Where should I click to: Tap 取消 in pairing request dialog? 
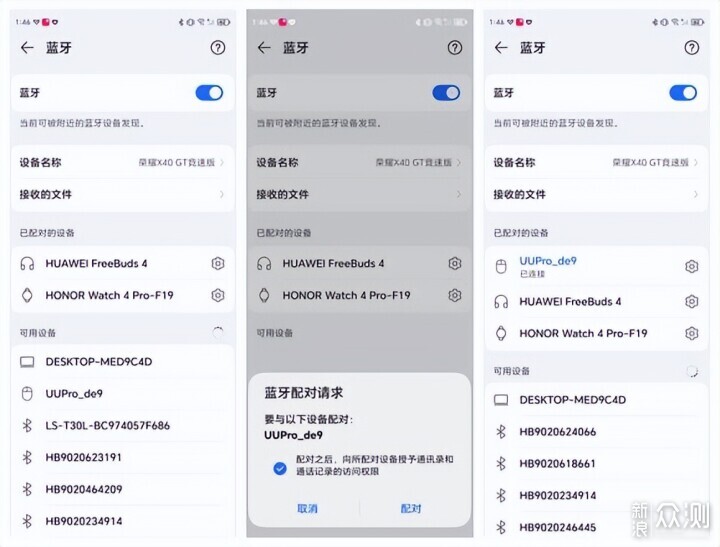307,508
